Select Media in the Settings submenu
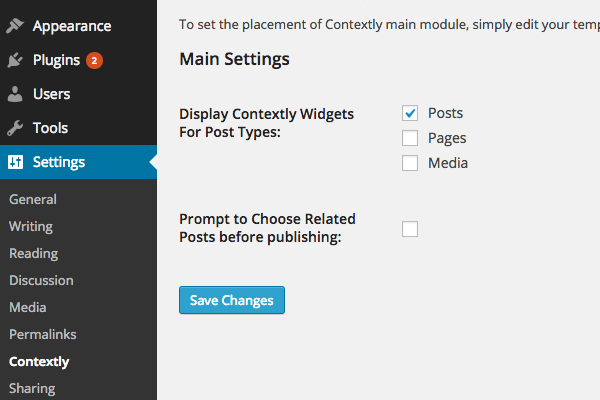 [28, 307]
